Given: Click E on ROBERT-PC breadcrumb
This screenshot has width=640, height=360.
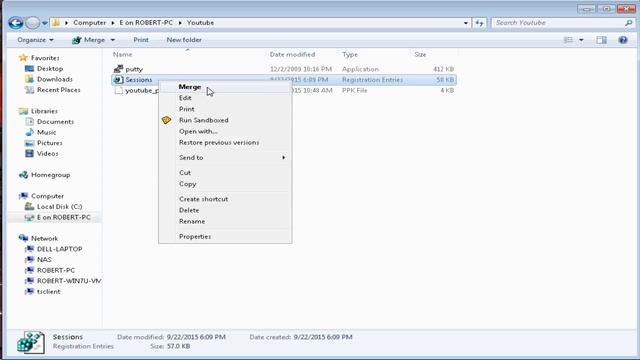Looking at the screenshot, I should click(x=146, y=23).
